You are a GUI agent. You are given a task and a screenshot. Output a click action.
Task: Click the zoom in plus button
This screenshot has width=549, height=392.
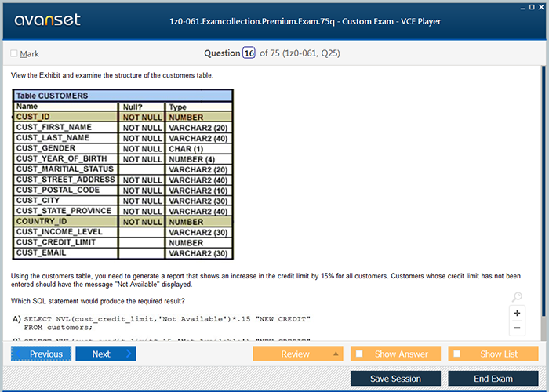coord(518,313)
